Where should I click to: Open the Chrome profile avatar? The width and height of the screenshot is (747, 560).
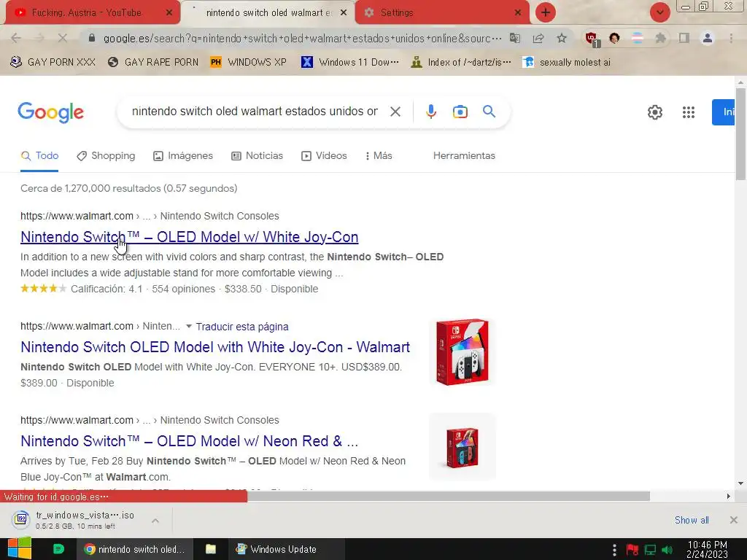tap(708, 38)
